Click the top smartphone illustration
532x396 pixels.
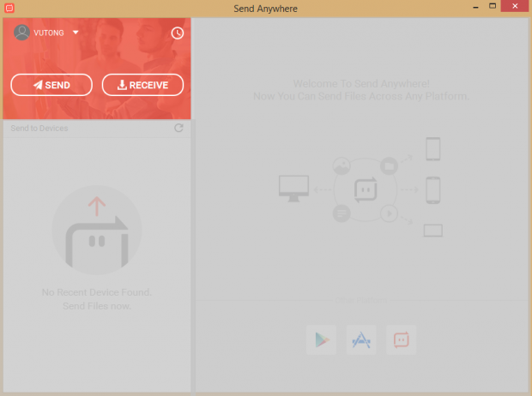click(x=432, y=149)
